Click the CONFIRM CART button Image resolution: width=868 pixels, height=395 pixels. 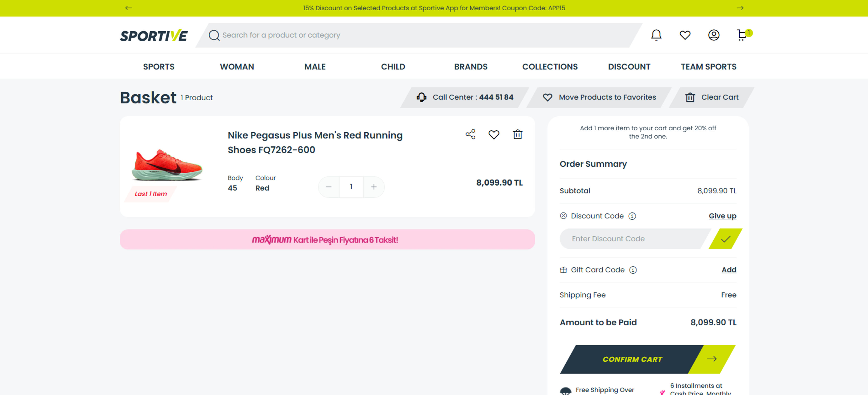[647, 359]
